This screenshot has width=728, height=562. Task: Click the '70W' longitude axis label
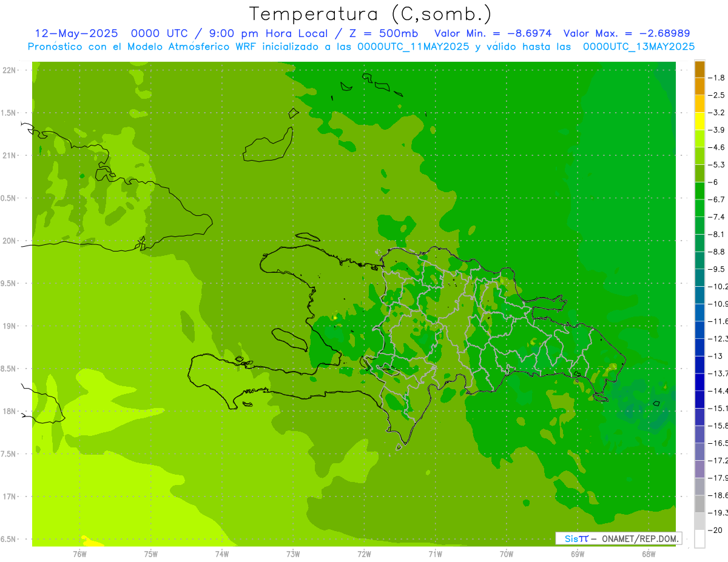(507, 554)
